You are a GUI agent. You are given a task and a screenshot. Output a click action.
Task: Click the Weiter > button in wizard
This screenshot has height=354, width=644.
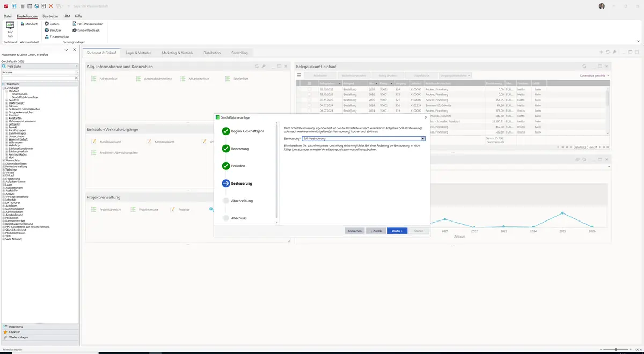(x=398, y=231)
